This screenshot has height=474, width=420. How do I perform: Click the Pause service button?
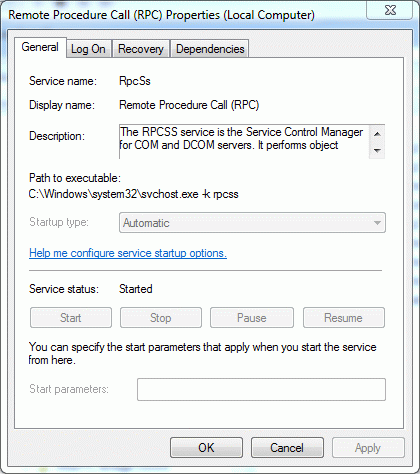(252, 318)
